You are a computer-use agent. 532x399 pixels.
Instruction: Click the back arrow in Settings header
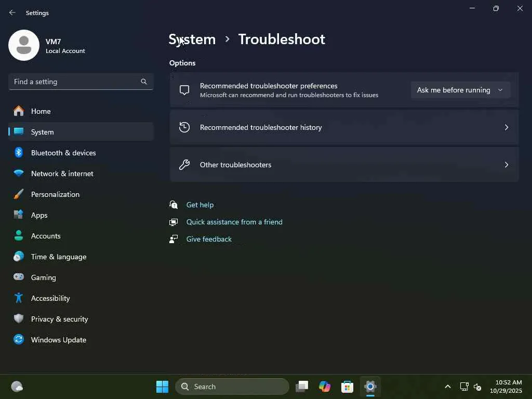point(12,12)
